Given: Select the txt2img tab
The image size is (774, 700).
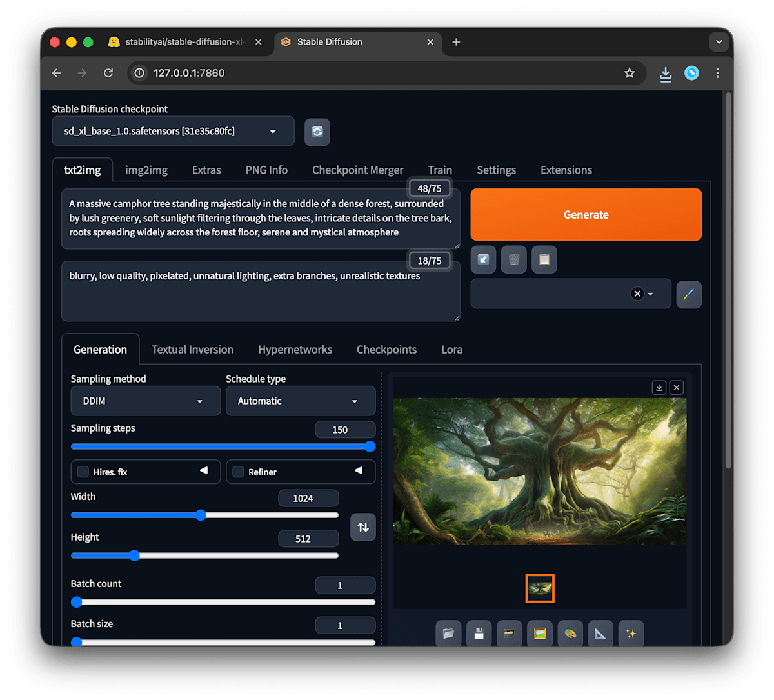Looking at the screenshot, I should [x=83, y=170].
